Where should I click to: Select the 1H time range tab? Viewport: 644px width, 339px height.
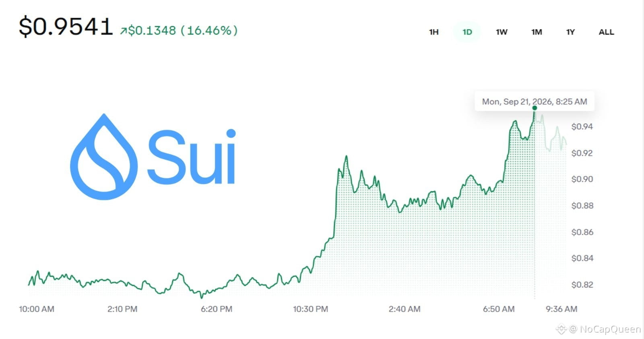coord(433,32)
